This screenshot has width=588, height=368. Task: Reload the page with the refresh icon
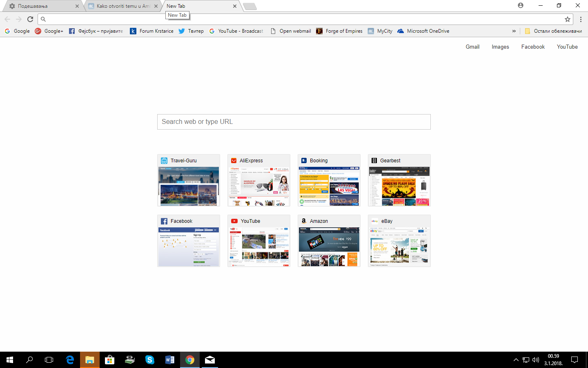[30, 19]
